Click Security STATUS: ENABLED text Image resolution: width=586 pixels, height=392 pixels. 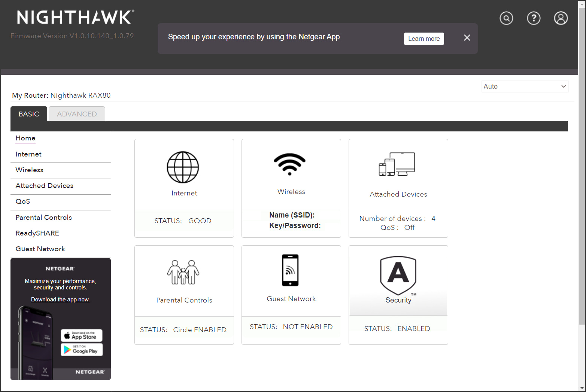pos(397,329)
